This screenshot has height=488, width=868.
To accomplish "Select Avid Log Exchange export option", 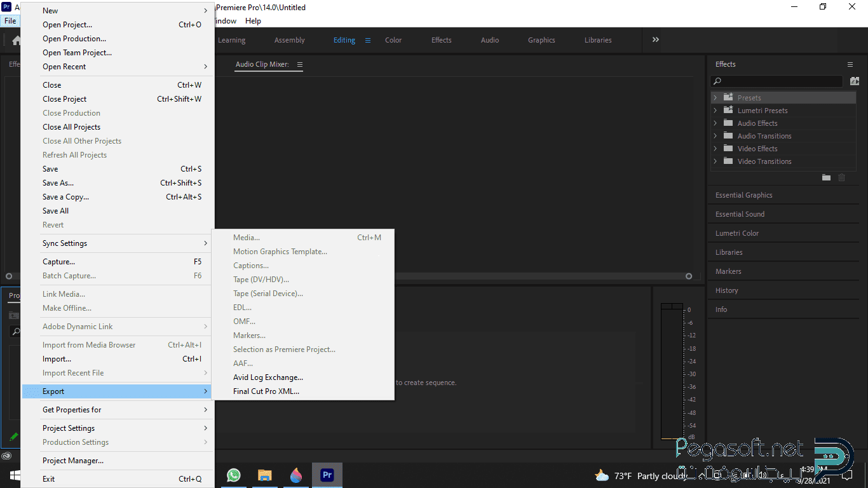I will (x=303, y=377).
